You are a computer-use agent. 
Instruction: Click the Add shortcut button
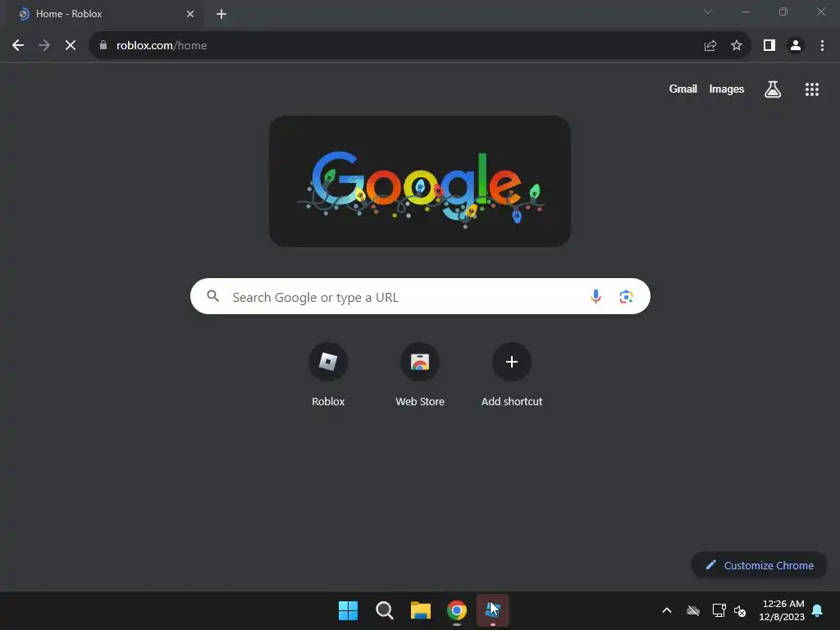(x=512, y=375)
